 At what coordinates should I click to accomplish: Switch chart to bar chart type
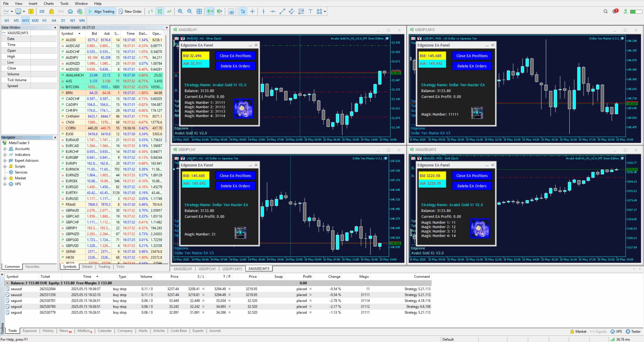point(150,11)
